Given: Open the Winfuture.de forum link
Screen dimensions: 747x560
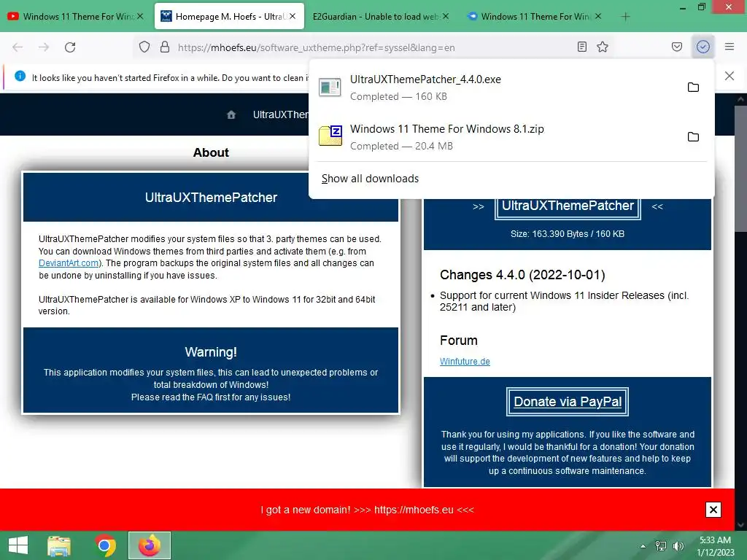Looking at the screenshot, I should point(465,362).
